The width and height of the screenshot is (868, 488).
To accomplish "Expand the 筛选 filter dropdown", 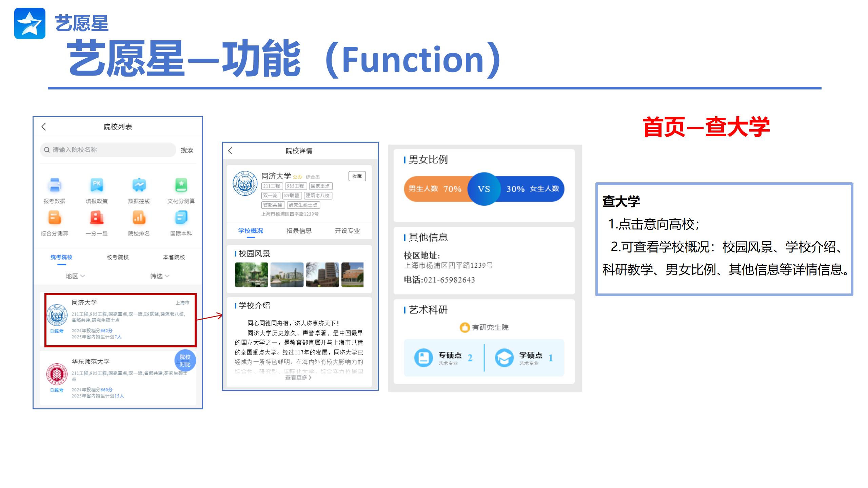I will (x=159, y=276).
